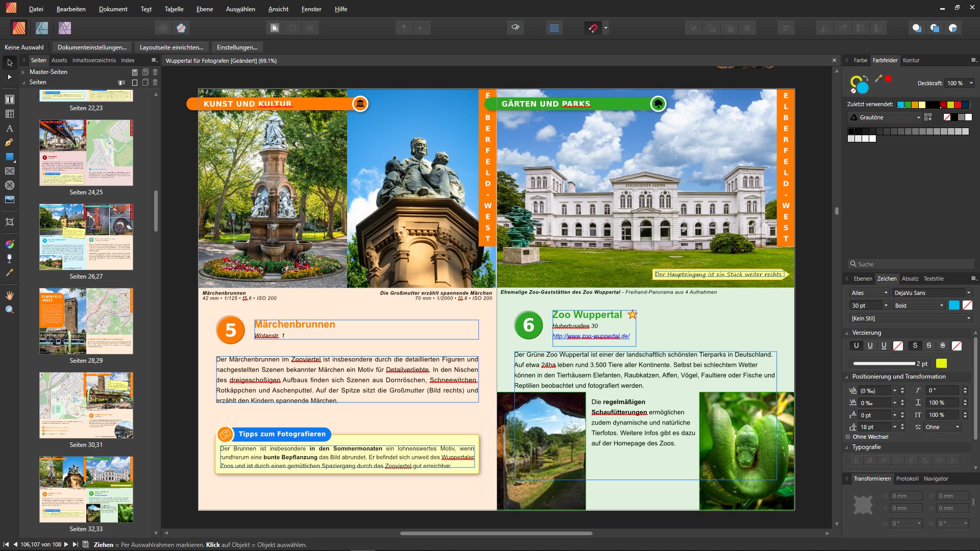Image resolution: width=980 pixels, height=551 pixels.
Task: Toggle the Preview mode eye icon
Action: click(516, 28)
